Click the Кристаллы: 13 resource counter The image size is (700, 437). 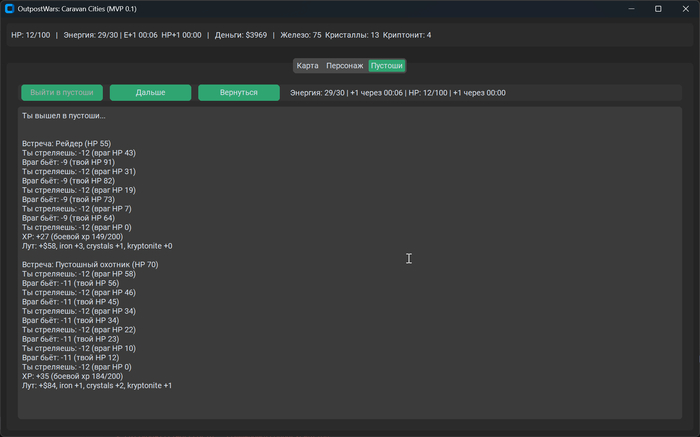coord(352,35)
